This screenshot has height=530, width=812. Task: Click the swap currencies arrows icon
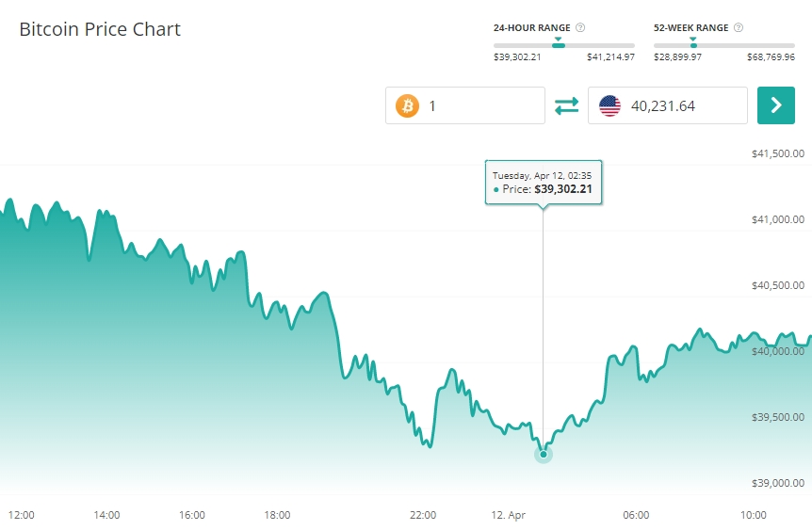(566, 105)
